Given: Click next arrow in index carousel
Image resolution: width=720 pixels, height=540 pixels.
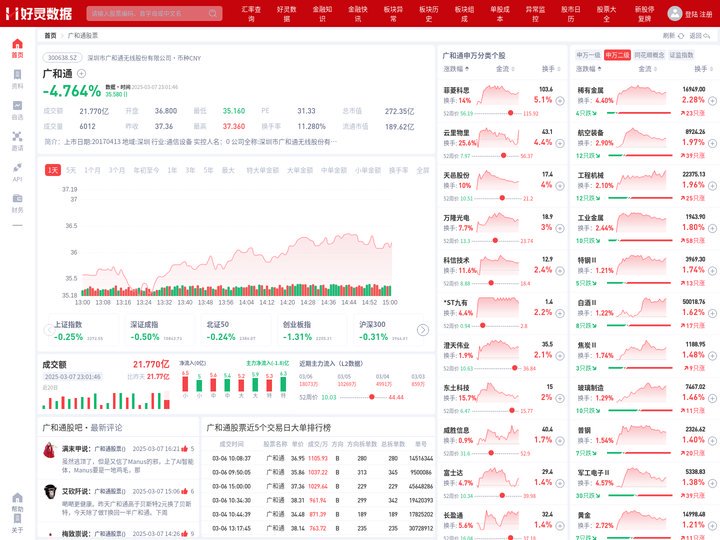Looking at the screenshot, I should (422, 330).
